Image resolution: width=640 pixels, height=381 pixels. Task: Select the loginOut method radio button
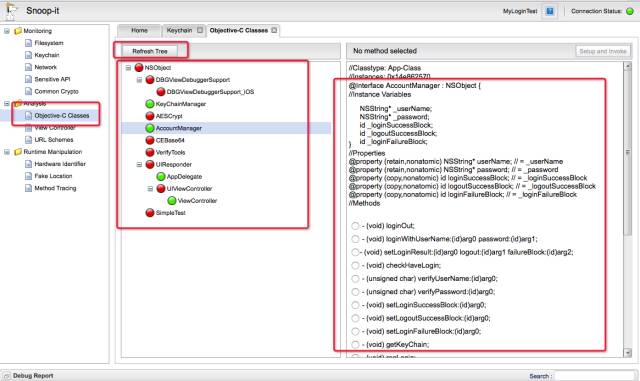tap(355, 226)
